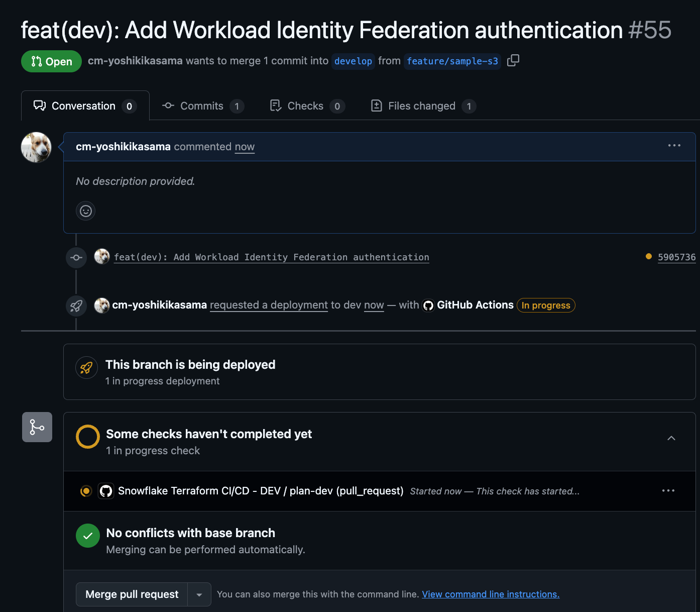Add a reaction with the smiley icon
This screenshot has width=700, height=612.
coord(86,211)
